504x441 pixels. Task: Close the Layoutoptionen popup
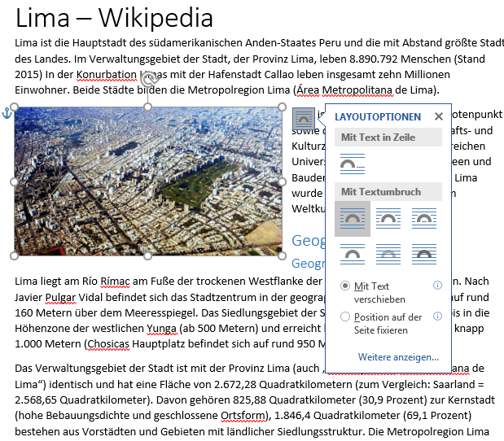click(438, 116)
